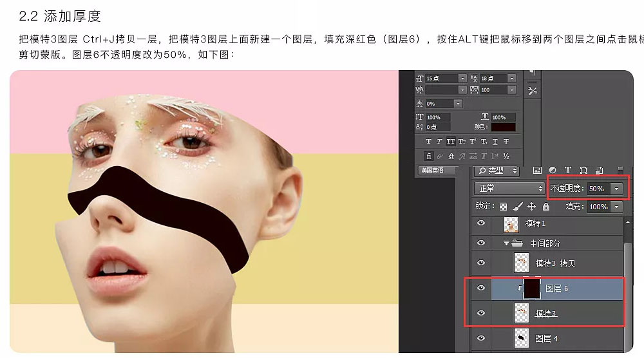This screenshot has width=644, height=358.
Task: Click the 图层 6 dark red thumbnail
Action: coord(532,288)
